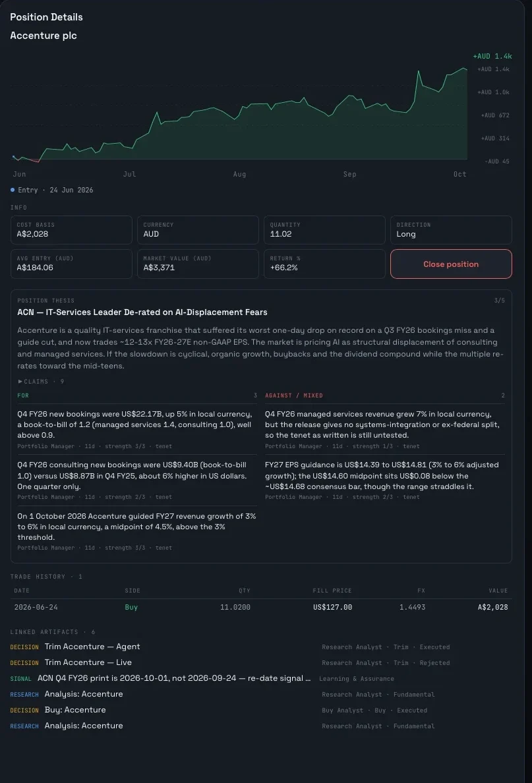Click the Learning & Assurance tag on signal row
Viewport: 532px width, 783px height.
tap(356, 679)
